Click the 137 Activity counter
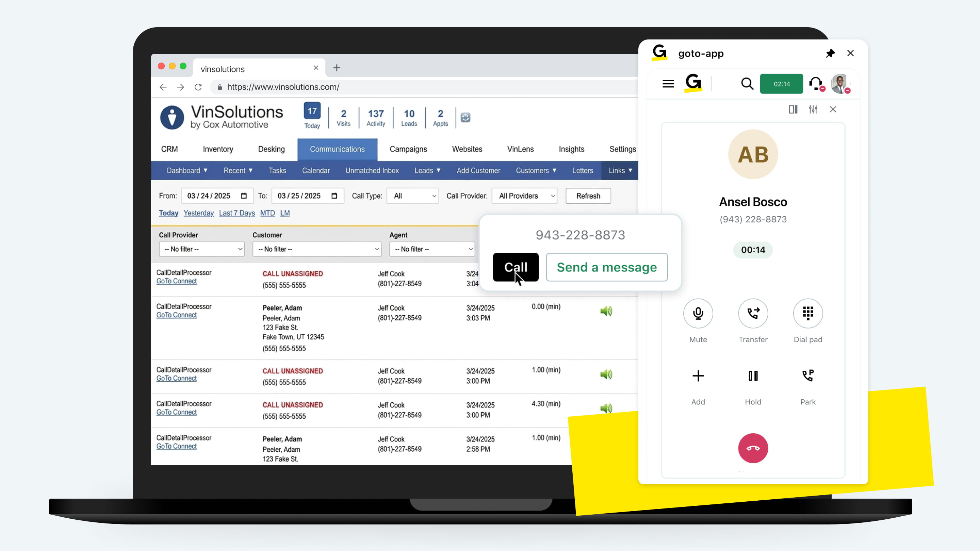This screenshot has width=980, height=551. [375, 117]
